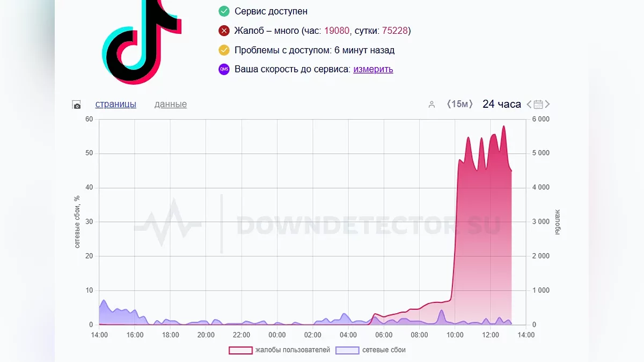Click the «измерить» speed test link
Screen dimensions: 644x362
[373, 69]
